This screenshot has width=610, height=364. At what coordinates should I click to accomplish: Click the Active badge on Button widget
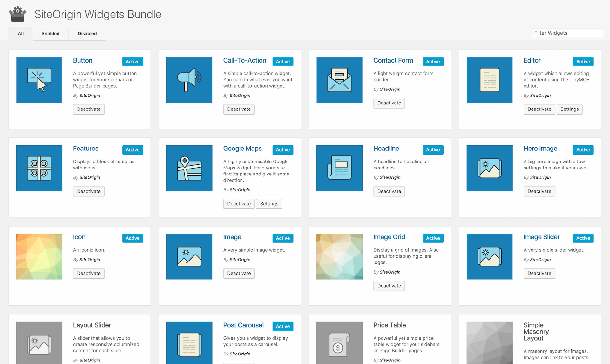132,62
